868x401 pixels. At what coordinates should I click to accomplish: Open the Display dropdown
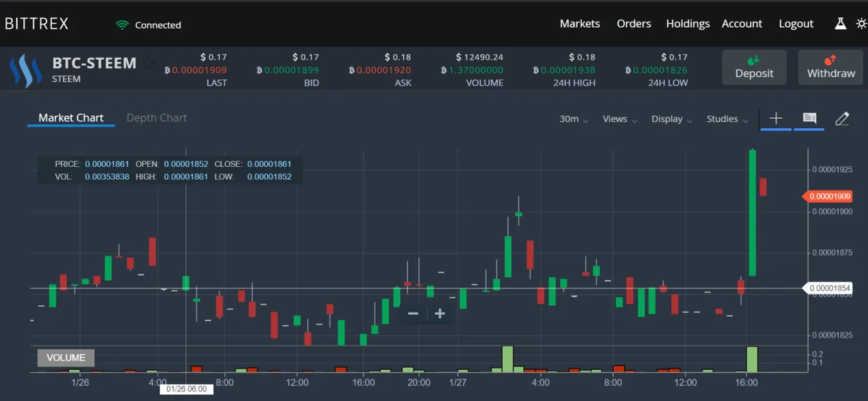pyautogui.click(x=671, y=119)
